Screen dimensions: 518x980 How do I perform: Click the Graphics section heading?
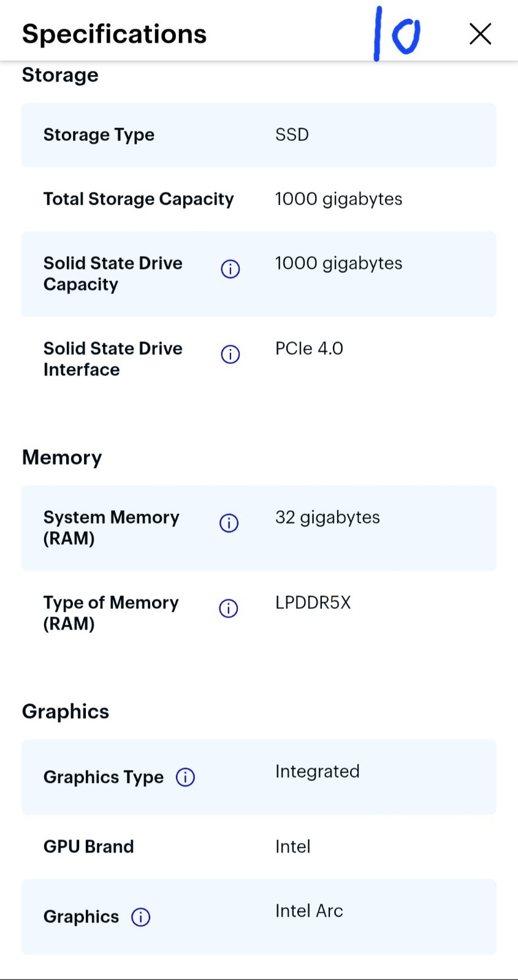66,712
